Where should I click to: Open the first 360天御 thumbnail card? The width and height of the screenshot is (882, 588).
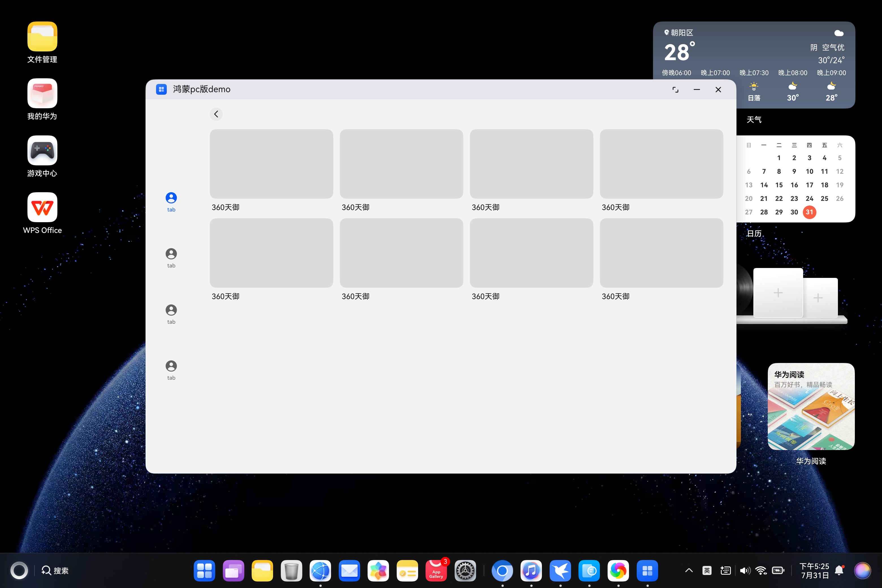coord(271,164)
